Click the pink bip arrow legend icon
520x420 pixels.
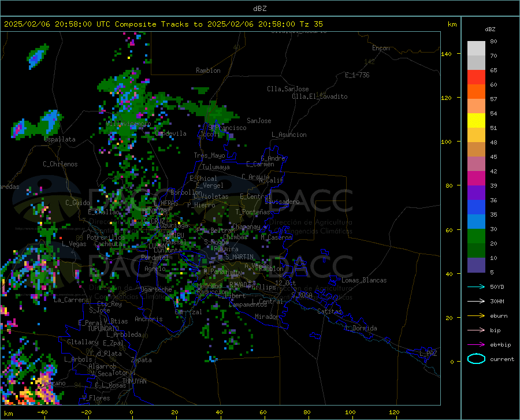(476, 330)
